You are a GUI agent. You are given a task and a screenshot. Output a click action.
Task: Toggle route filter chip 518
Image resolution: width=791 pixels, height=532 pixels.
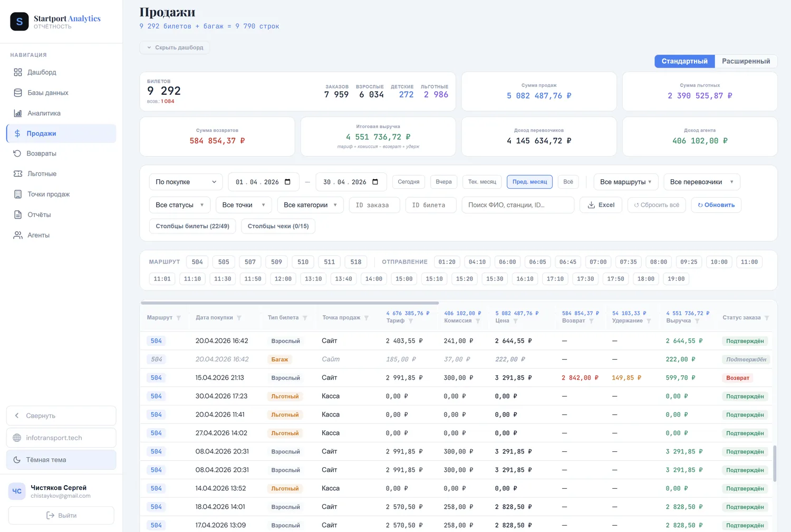pos(356,262)
